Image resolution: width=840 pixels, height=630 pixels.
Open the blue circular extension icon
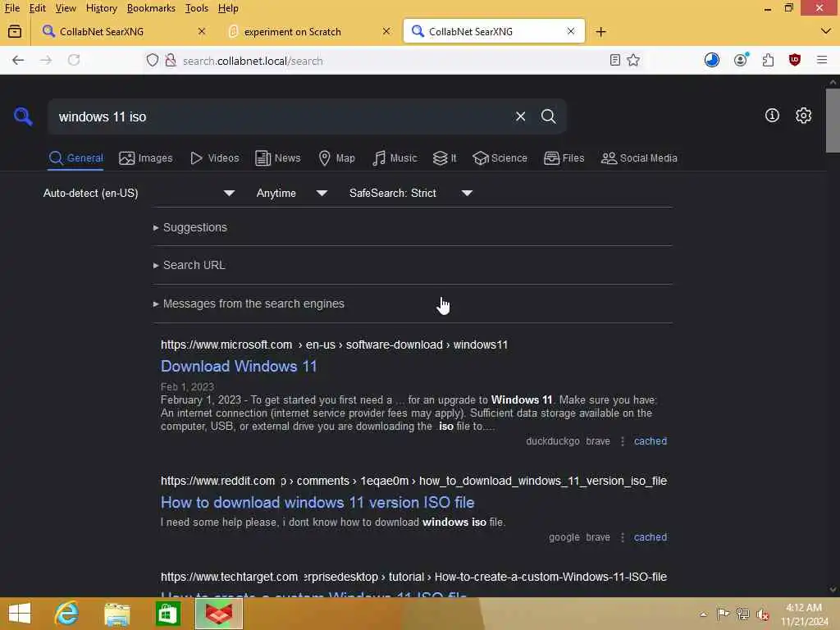coord(711,60)
